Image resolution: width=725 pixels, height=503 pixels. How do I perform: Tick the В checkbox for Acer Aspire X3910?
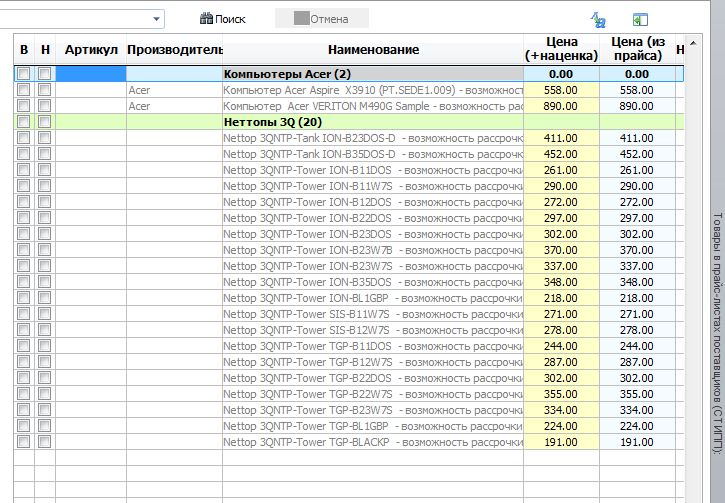click(24, 90)
